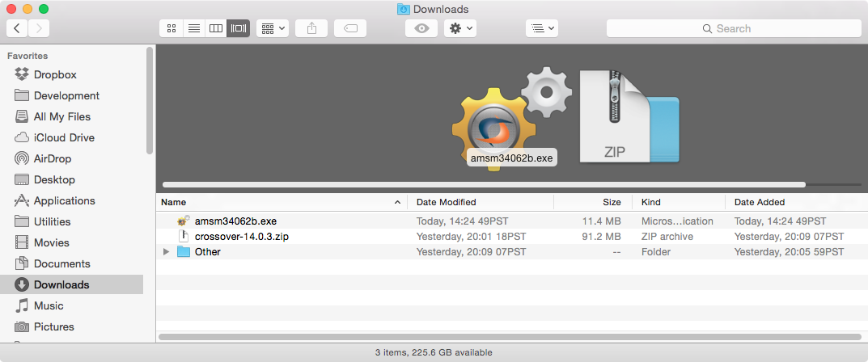The image size is (868, 362).
Task: Click the horizontal list scrollbar
Action: [510, 337]
